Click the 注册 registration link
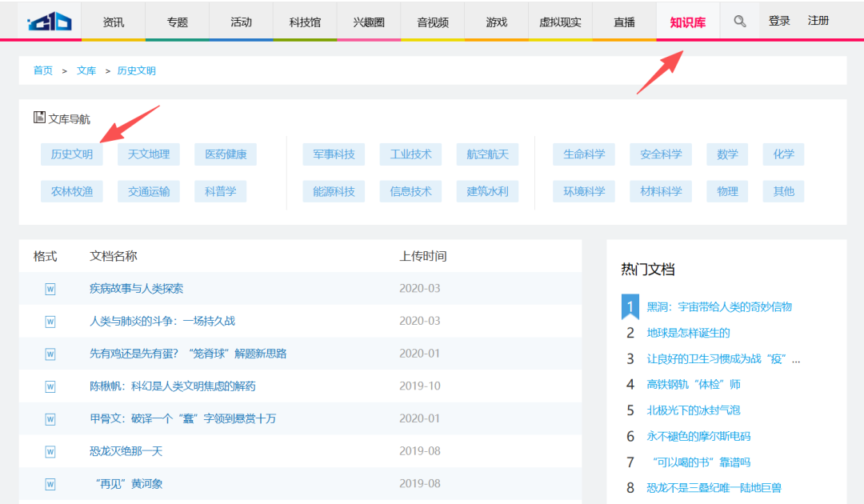This screenshot has width=864, height=504. pos(818,21)
